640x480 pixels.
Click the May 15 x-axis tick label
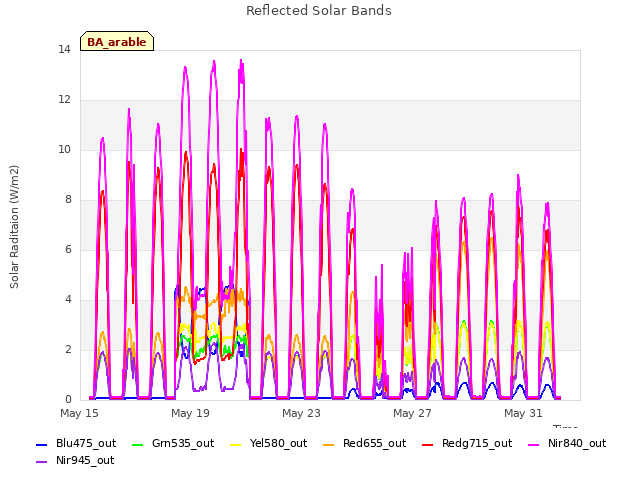click(79, 413)
